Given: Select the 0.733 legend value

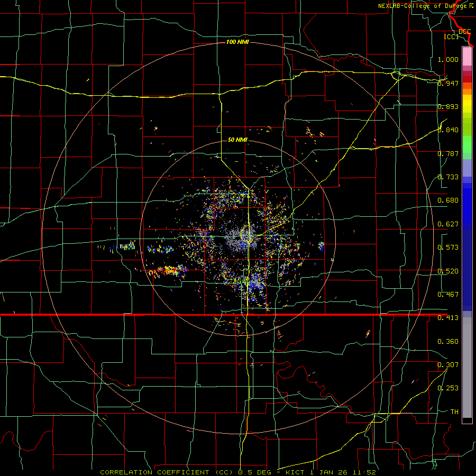Looking at the screenshot, I should click(448, 177).
